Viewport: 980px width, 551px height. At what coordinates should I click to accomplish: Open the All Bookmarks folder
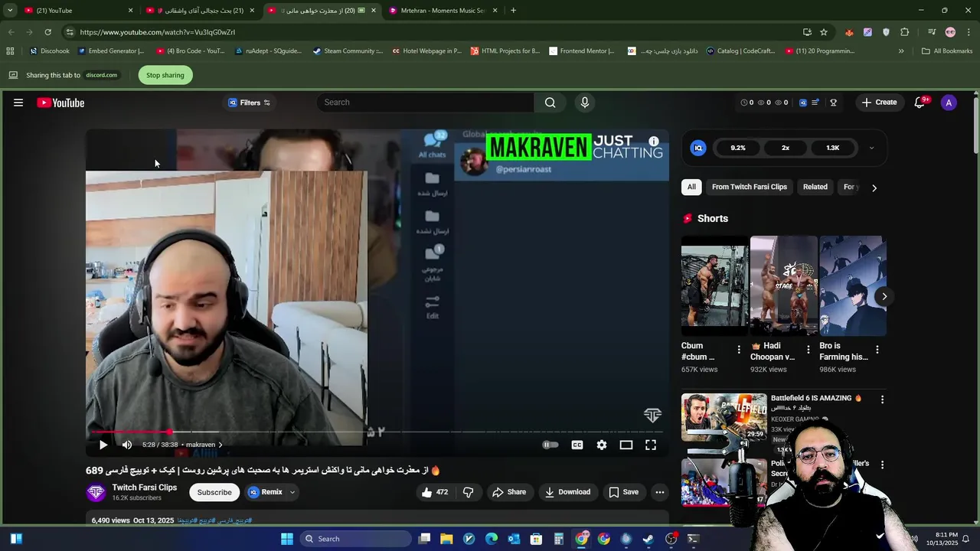[947, 51]
